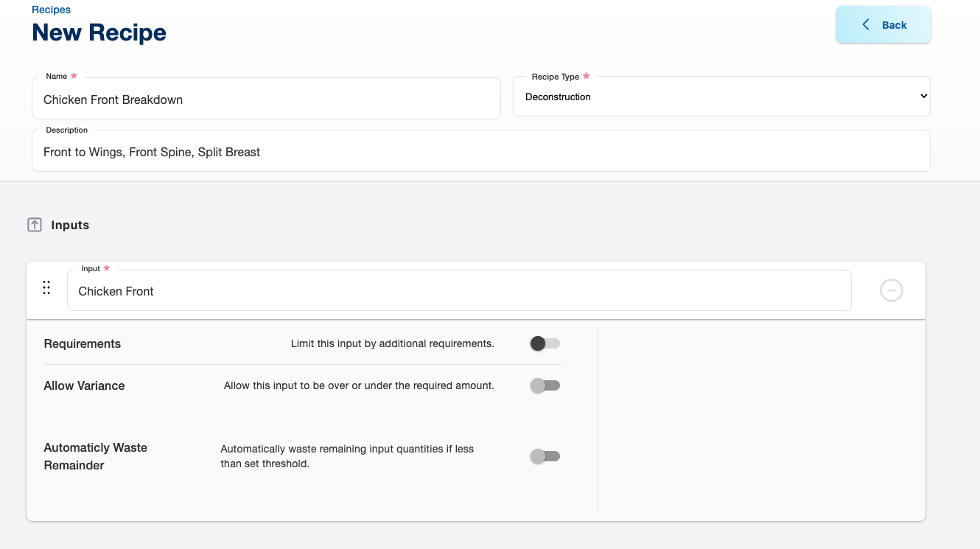The height and width of the screenshot is (549, 980).
Task: Select the Input field containing Chicken Front
Action: [458, 291]
